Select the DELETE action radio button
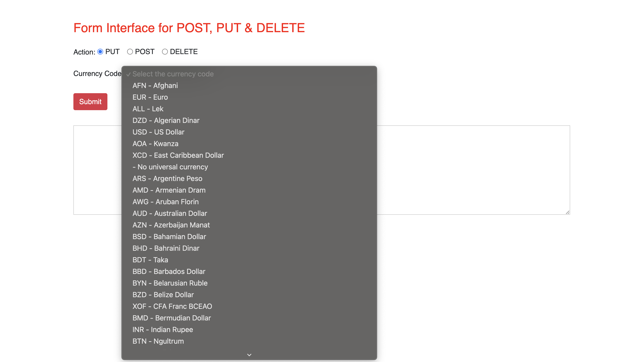Viewport: 644px width, 362px height. [165, 52]
